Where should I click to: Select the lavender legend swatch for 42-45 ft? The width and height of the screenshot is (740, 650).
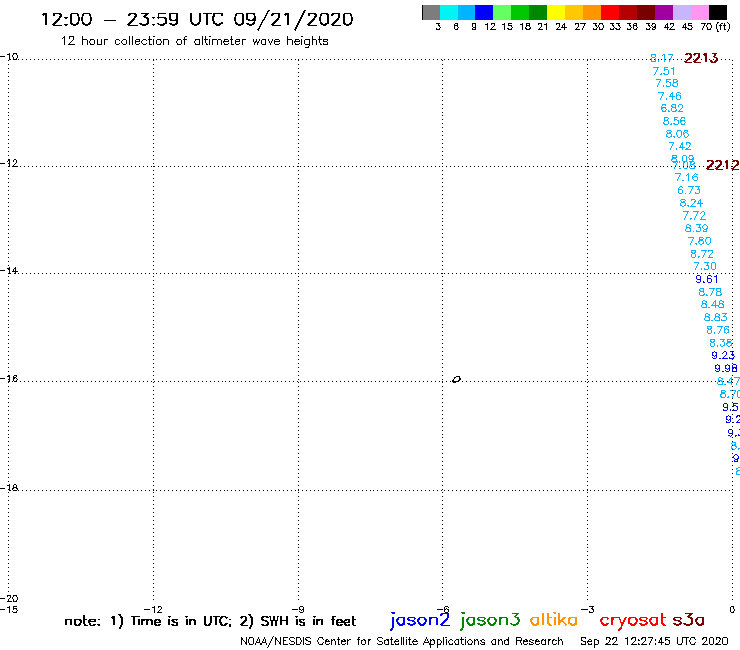pyautogui.click(x=681, y=12)
